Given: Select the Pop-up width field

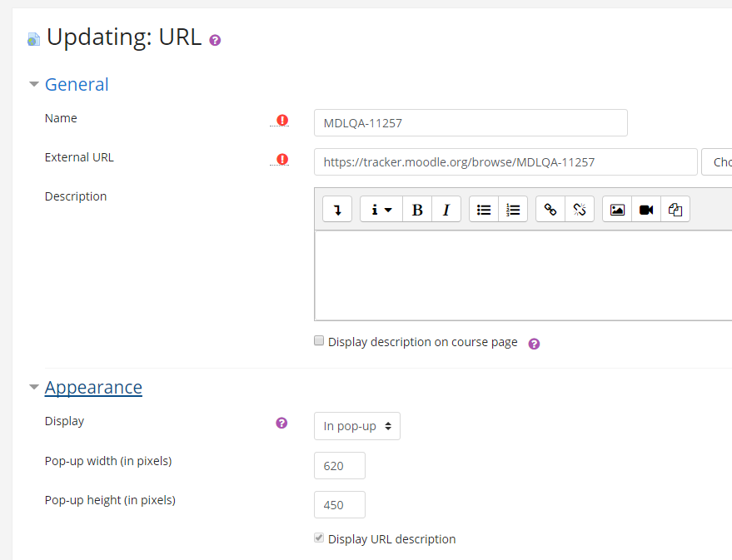Looking at the screenshot, I should (340, 465).
